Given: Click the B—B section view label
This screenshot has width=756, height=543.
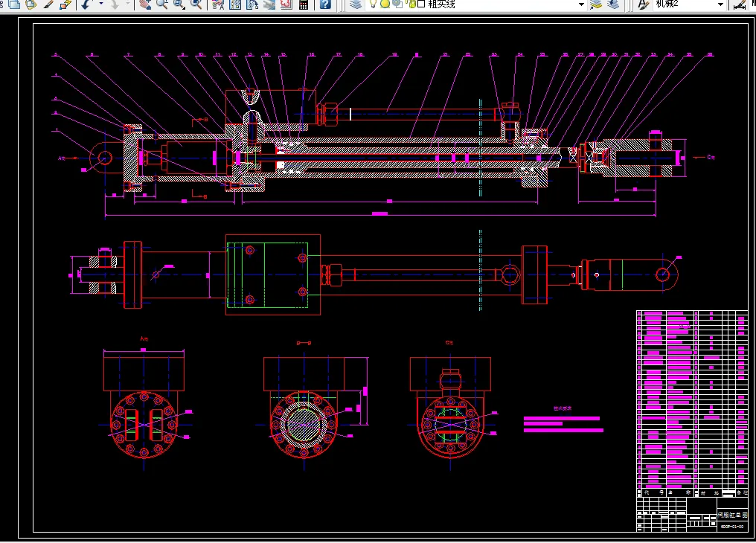Looking at the screenshot, I should tap(304, 343).
